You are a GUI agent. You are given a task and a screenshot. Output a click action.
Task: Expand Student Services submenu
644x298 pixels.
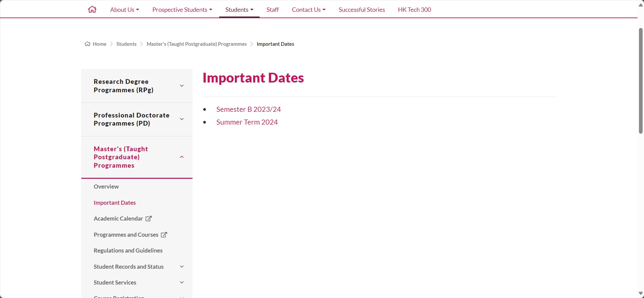coord(182,283)
